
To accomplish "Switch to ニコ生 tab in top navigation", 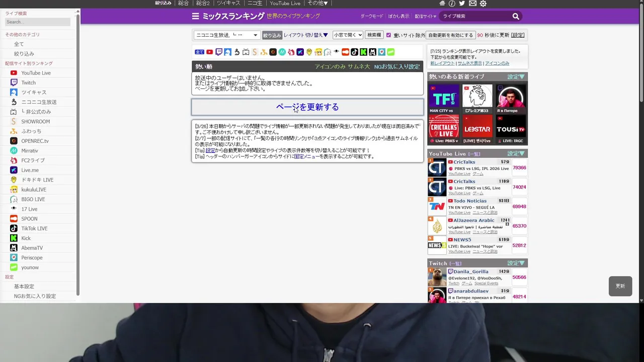I will coord(255,3).
